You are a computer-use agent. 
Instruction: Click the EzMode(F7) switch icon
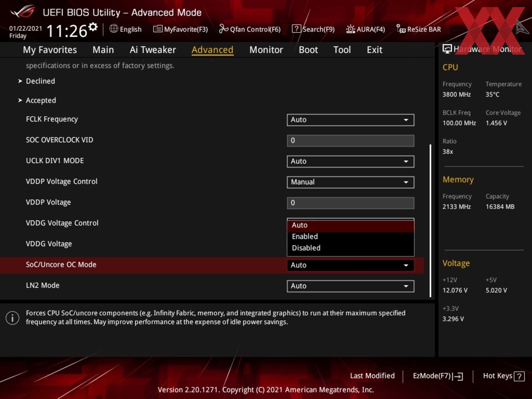pyautogui.click(x=458, y=376)
